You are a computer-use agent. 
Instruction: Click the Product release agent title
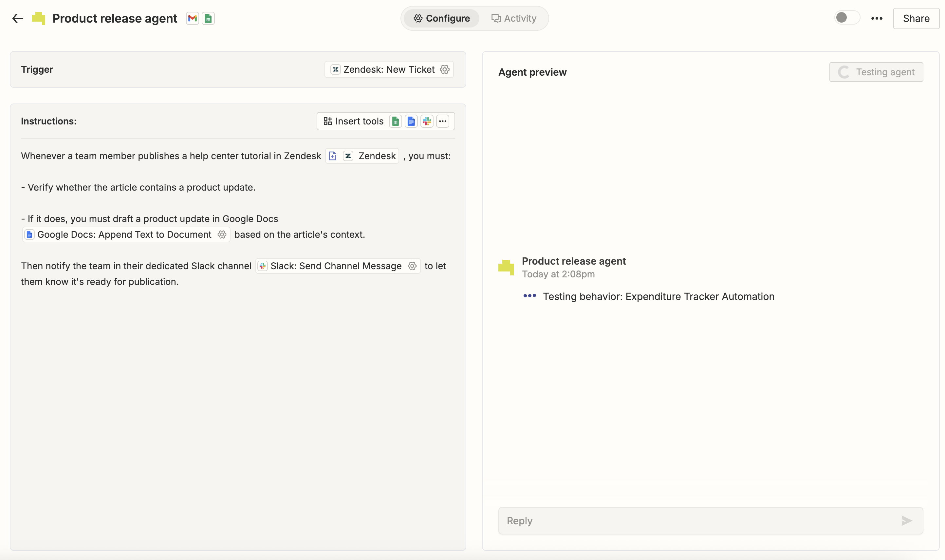coord(115,18)
